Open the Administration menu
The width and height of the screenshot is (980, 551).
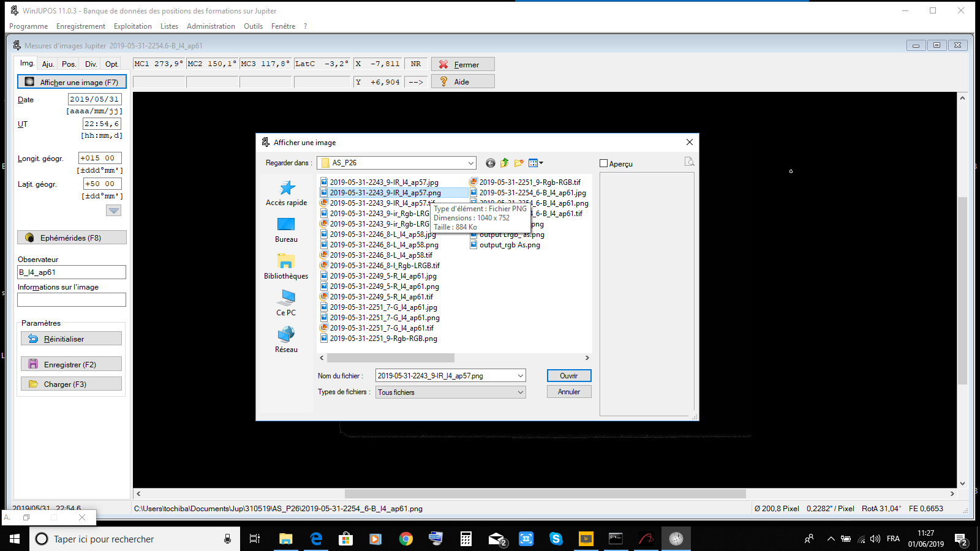[x=211, y=26]
